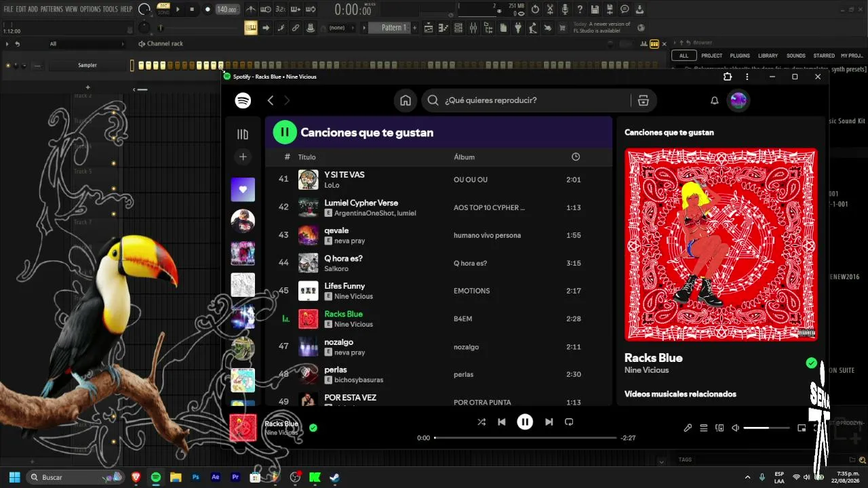This screenshot has height=488, width=868.
Task: Open the Spotify play queue
Action: (704, 428)
